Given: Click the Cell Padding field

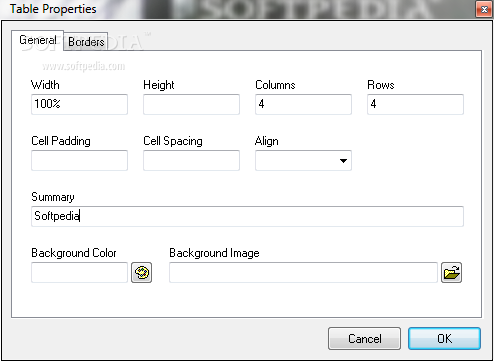Looking at the screenshot, I should (79, 160).
